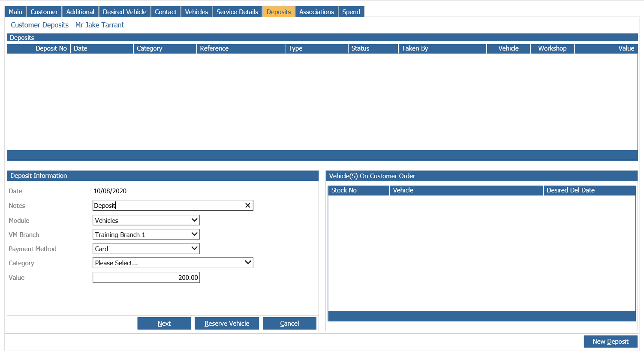
Task: Switch to the Main tab
Action: tap(15, 12)
